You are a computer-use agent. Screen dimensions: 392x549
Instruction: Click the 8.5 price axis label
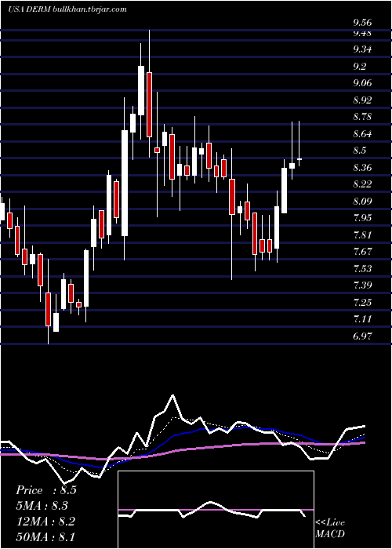pos(359,151)
